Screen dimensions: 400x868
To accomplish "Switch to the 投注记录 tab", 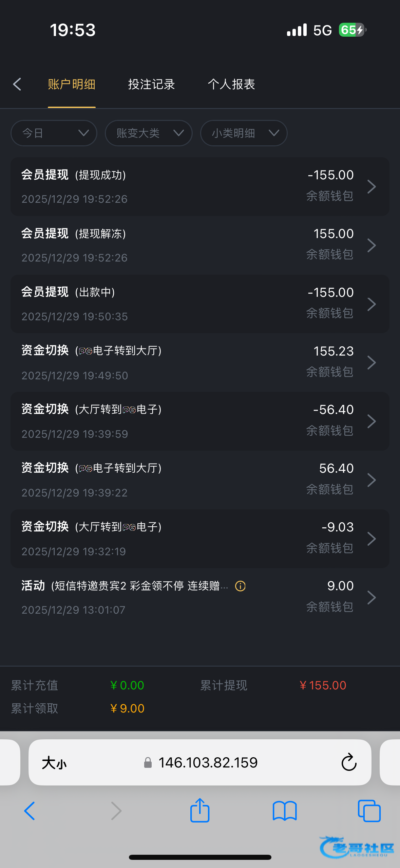I will (x=151, y=84).
